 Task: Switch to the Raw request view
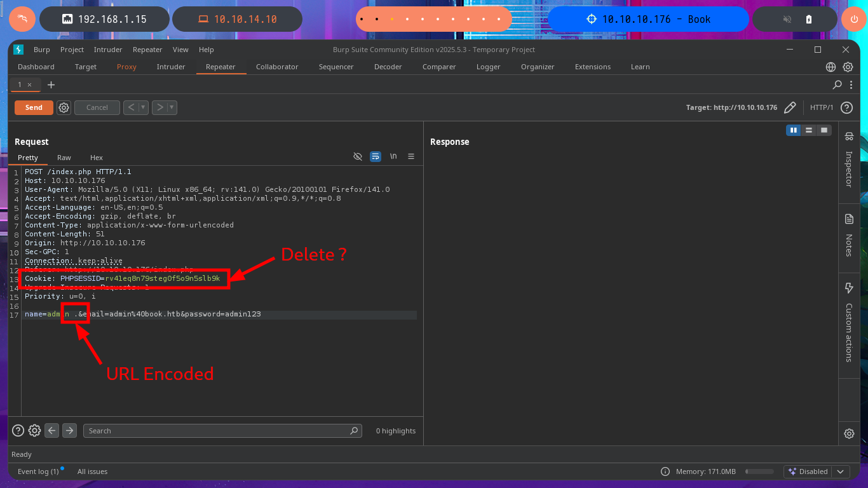coord(64,157)
